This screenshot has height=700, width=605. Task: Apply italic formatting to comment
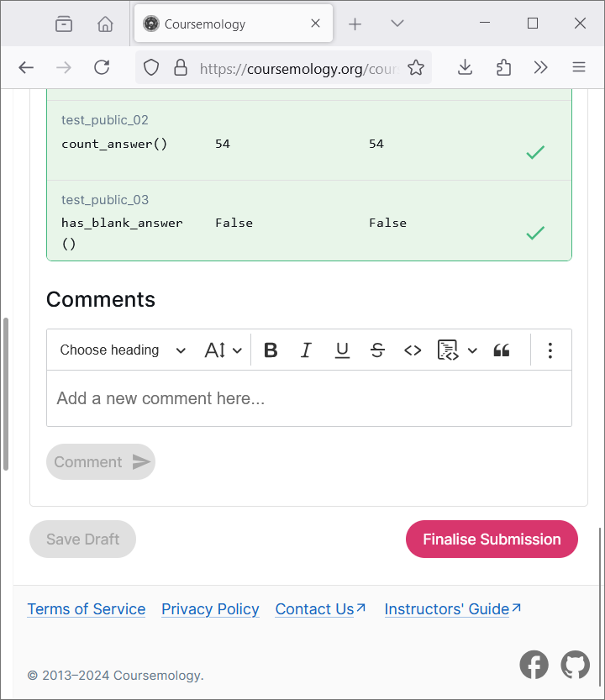(306, 350)
